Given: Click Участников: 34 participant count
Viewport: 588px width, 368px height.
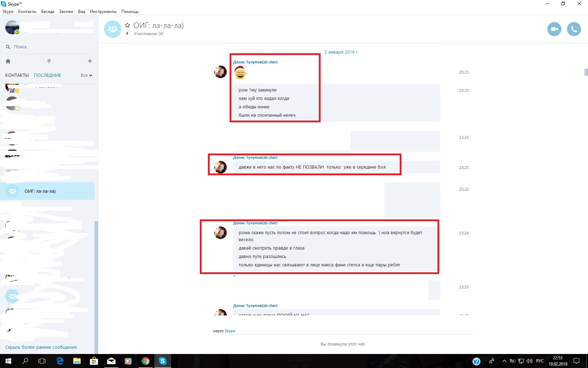Looking at the screenshot, I should [148, 34].
